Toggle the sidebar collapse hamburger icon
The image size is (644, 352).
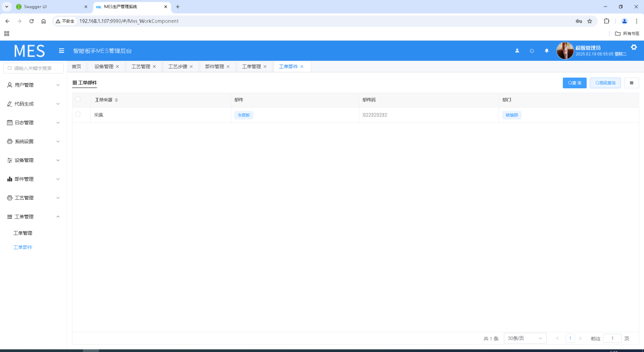(x=61, y=51)
